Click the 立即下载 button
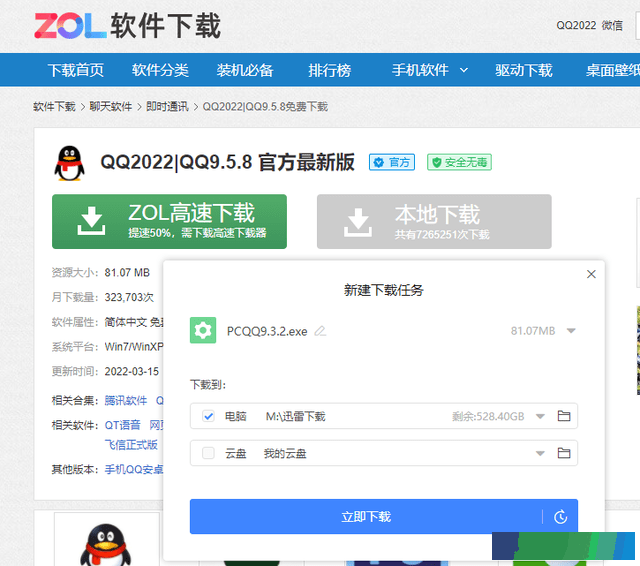The height and width of the screenshot is (566, 640). pos(366,517)
